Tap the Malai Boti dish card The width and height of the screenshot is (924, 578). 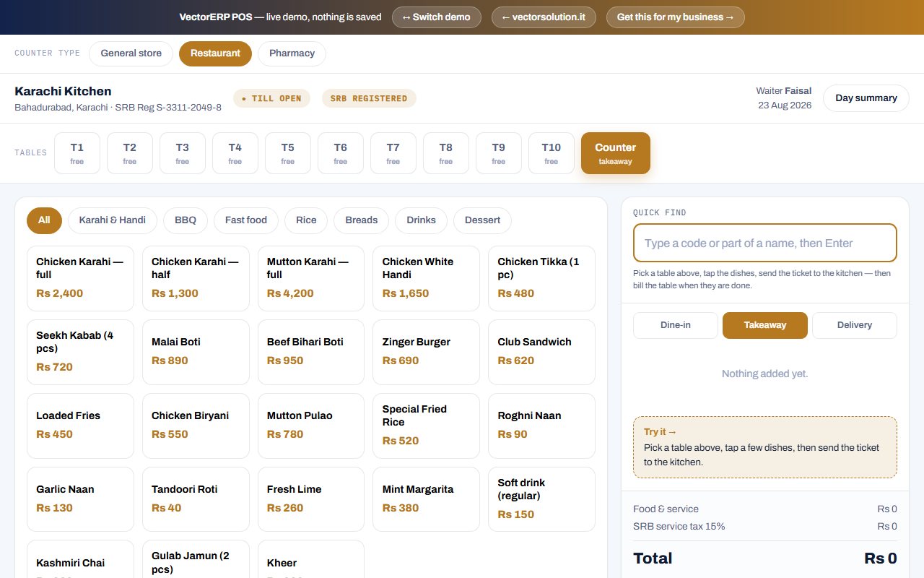[196, 352]
